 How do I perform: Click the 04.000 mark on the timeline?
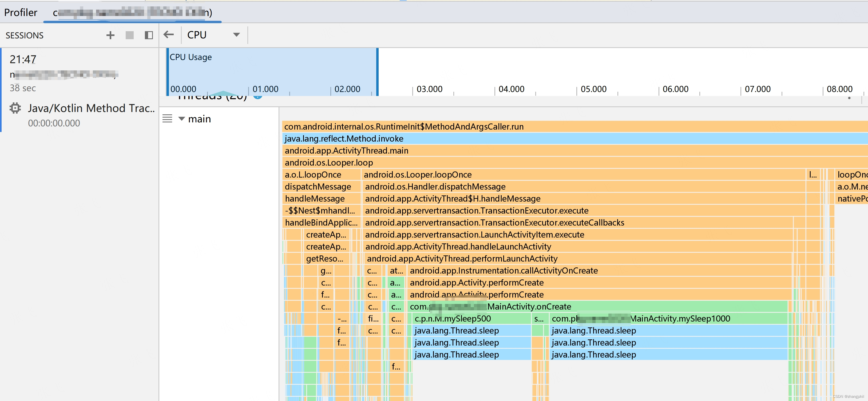tap(511, 89)
